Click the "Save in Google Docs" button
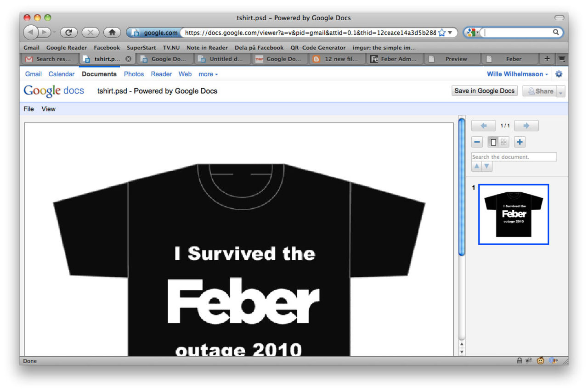 [x=484, y=90]
